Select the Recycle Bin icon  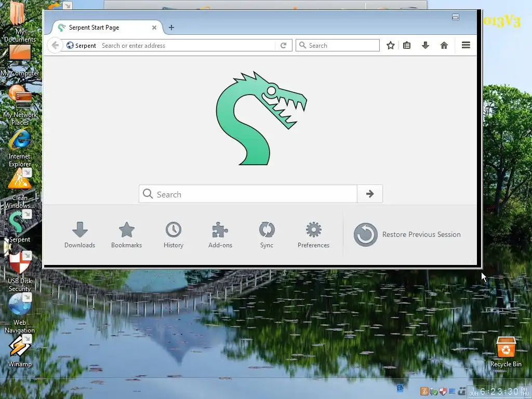point(506,352)
